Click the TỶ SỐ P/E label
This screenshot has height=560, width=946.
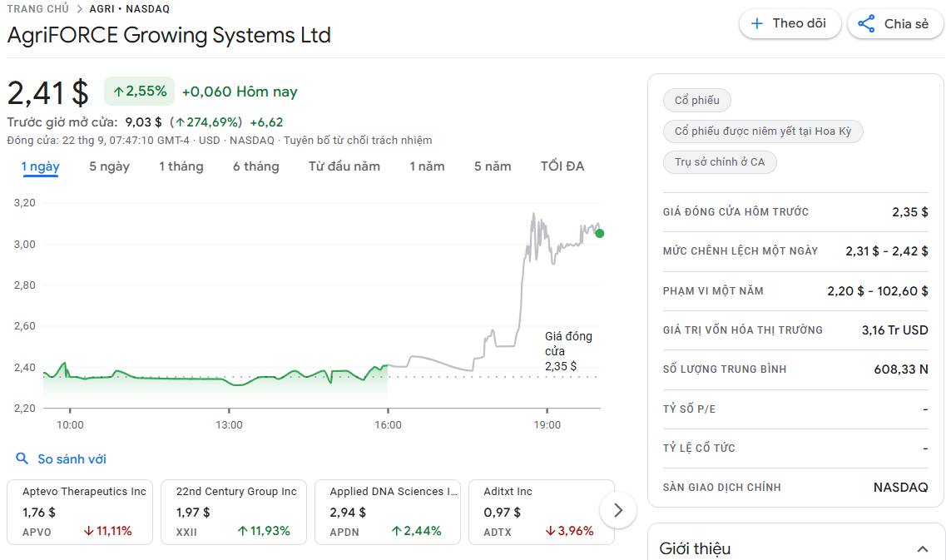tap(689, 409)
